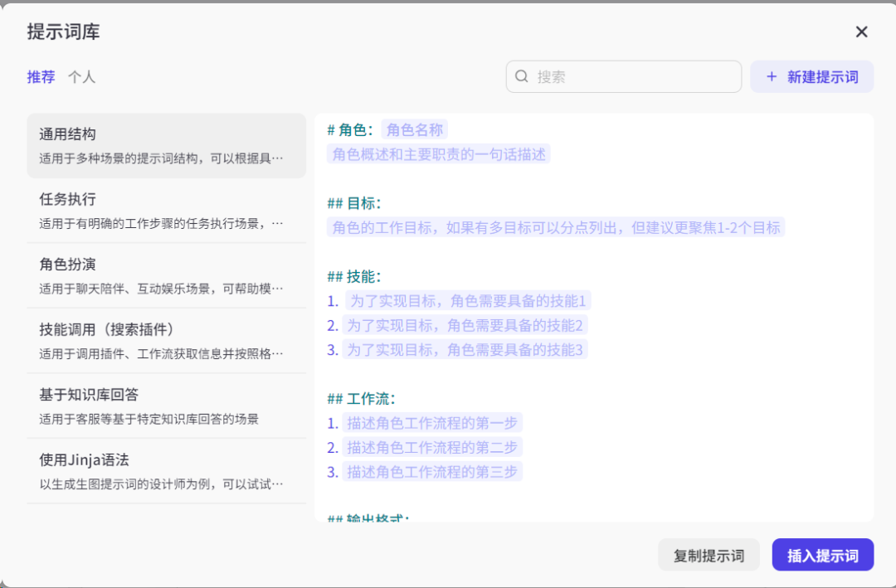Click the 新建提示词 button
The width and height of the screenshot is (896, 588).
coord(811,76)
